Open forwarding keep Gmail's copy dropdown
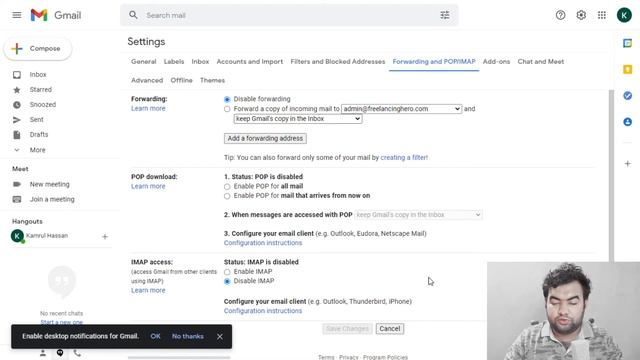640x360 pixels. tap(298, 119)
